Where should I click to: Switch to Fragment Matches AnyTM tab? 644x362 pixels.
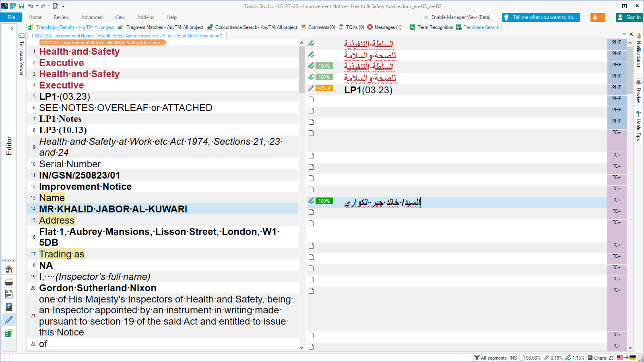point(161,27)
